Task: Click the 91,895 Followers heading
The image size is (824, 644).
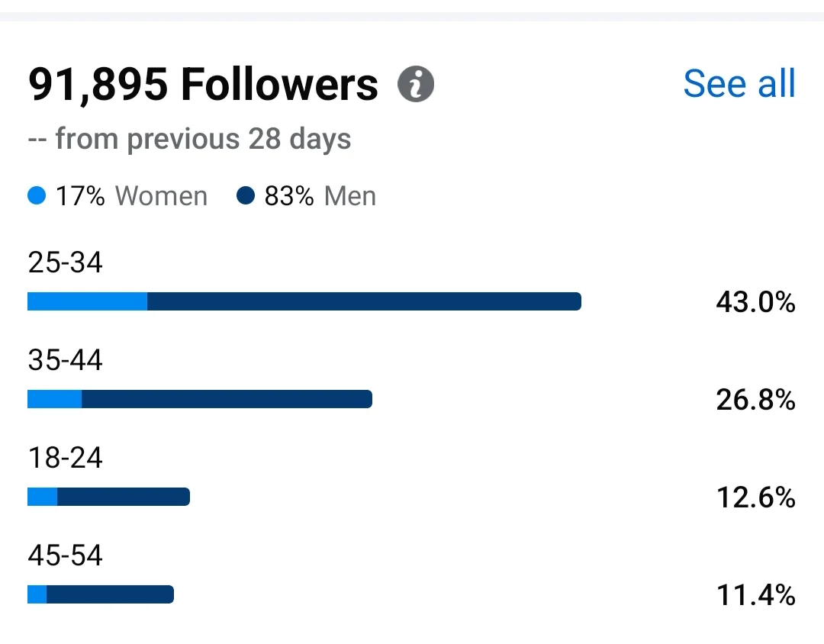Action: [203, 84]
